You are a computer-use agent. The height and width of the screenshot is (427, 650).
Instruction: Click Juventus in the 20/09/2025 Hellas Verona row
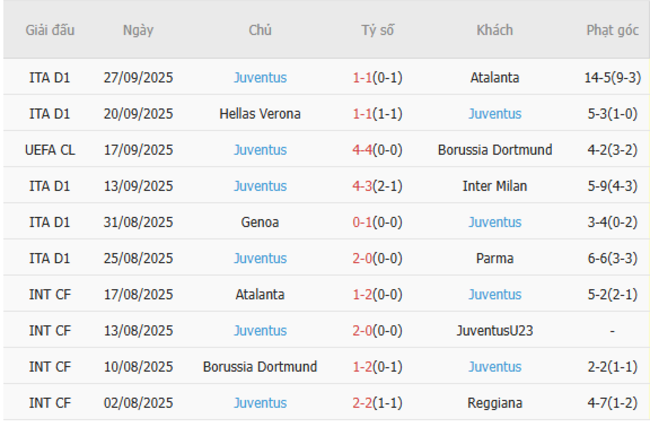(x=495, y=114)
